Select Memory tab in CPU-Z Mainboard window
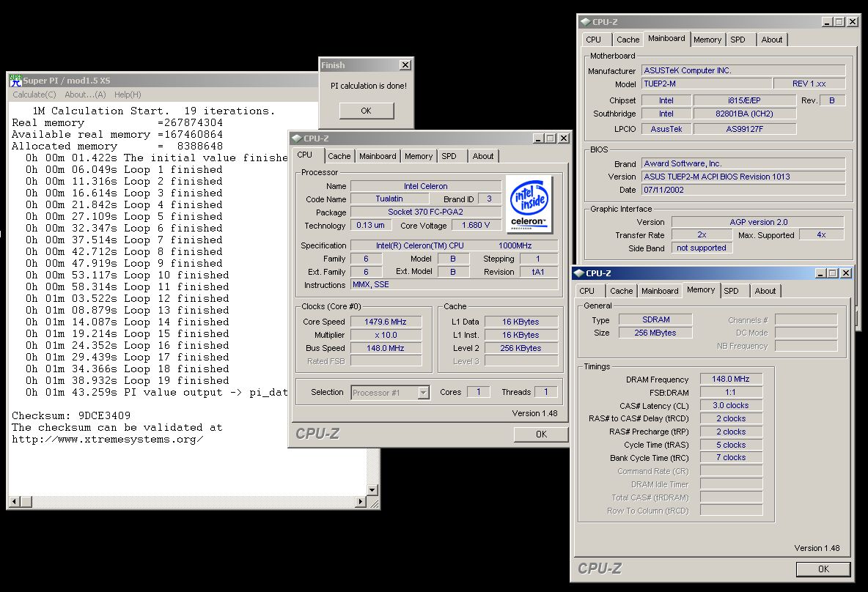868x592 pixels. pyautogui.click(x=707, y=40)
